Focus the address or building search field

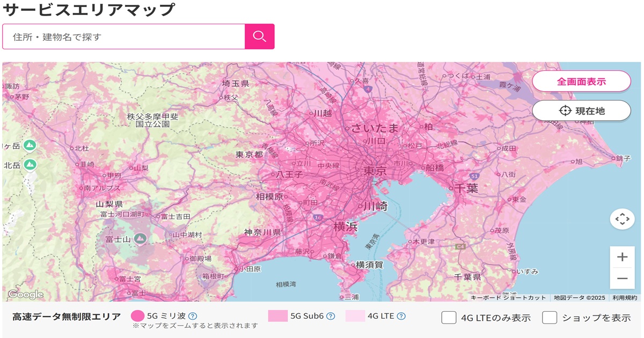[x=124, y=36]
